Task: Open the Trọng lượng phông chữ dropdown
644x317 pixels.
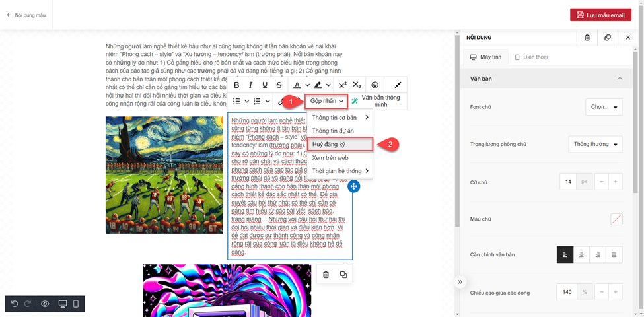Action: click(595, 144)
